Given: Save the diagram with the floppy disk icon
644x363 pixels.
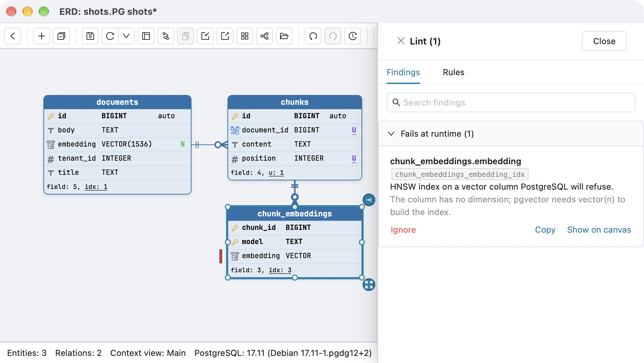Looking at the screenshot, I should (x=90, y=36).
